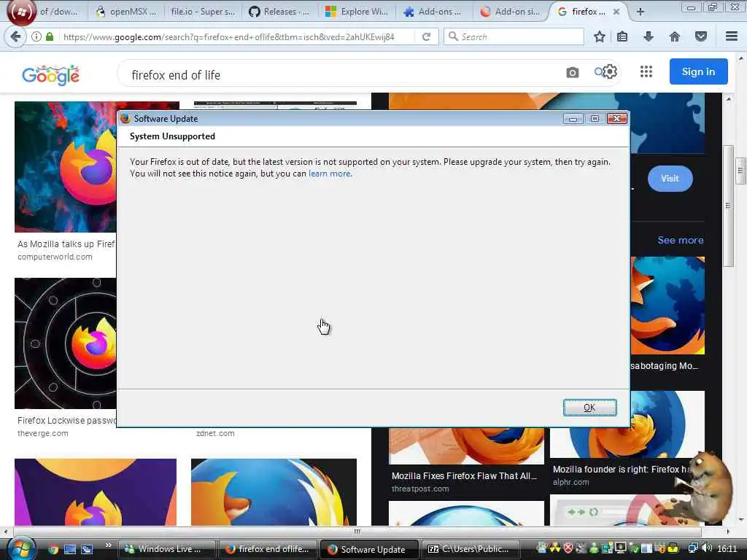Viewport: 747px width, 560px height.
Task: Switch to the 'of /dow...' tab
Action: pyautogui.click(x=58, y=12)
